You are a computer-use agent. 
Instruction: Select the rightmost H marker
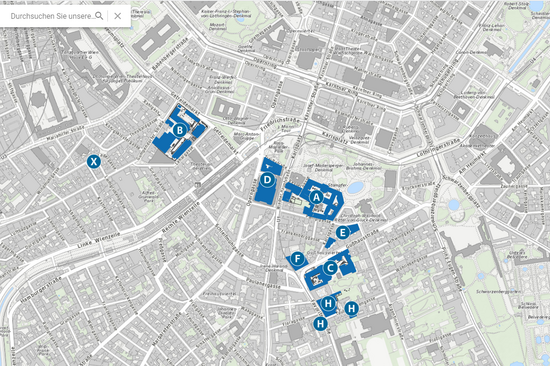pos(351,309)
